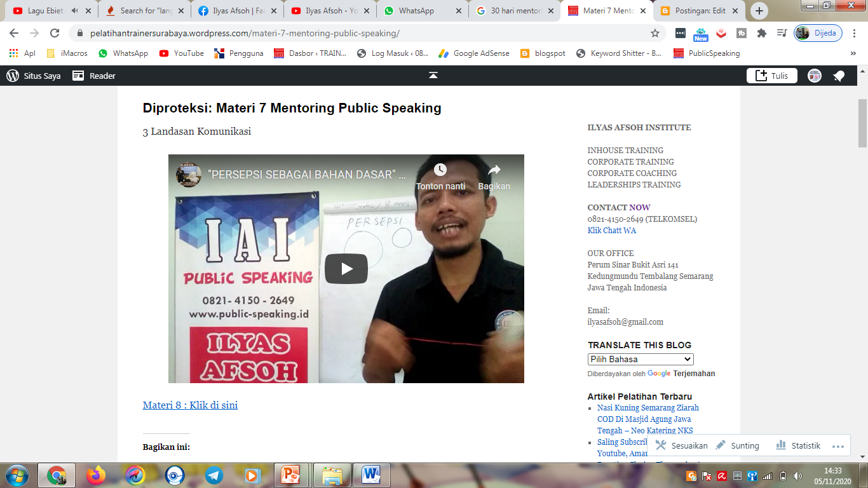The height and width of the screenshot is (488, 868).
Task: Open the network signal tray icon
Action: 768,476
